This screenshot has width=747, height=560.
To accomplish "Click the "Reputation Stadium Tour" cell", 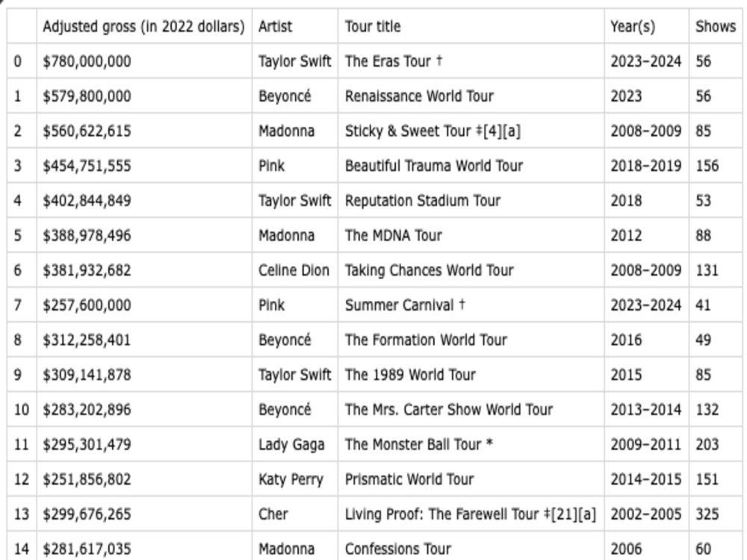I will 471,200.
